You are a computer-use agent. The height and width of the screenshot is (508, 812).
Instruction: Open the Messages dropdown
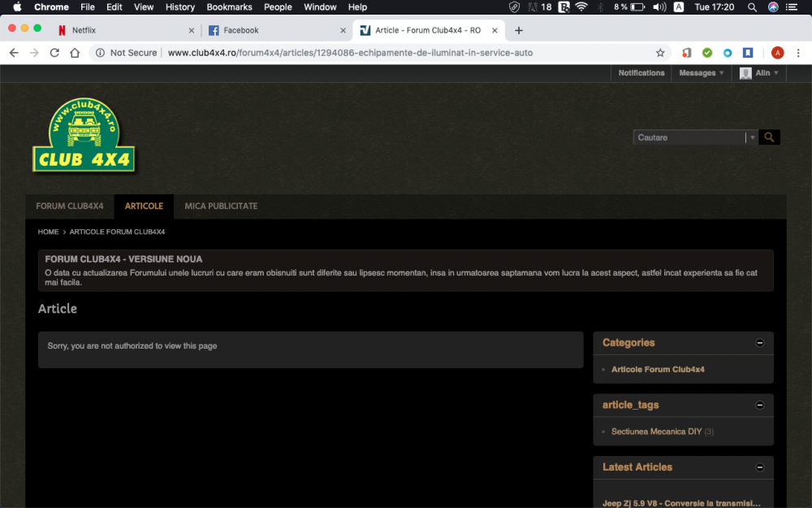(702, 73)
